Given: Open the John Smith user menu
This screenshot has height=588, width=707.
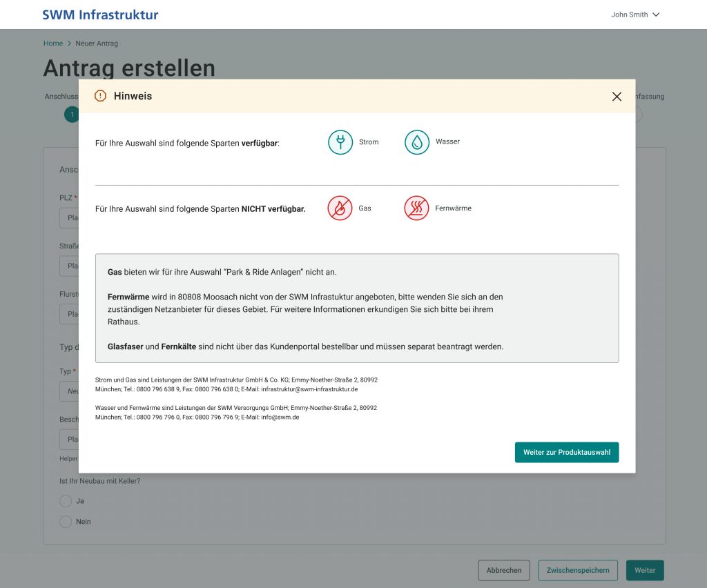Looking at the screenshot, I should pyautogui.click(x=635, y=14).
